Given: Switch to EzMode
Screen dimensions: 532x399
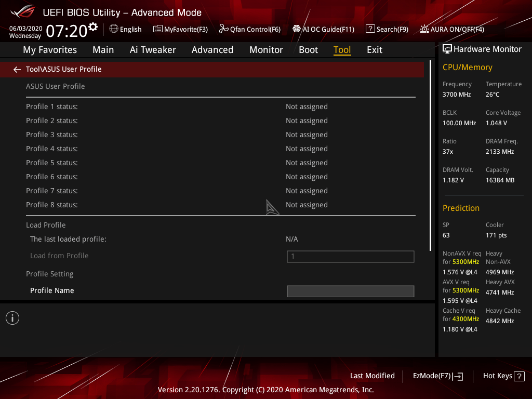Looking at the screenshot, I should (x=437, y=376).
